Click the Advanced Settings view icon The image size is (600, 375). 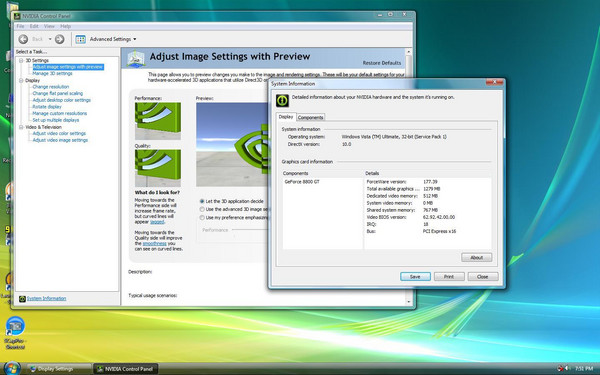pos(80,39)
